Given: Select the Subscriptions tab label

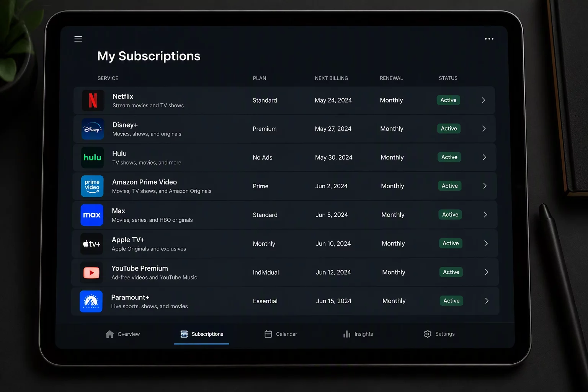Looking at the screenshot, I should [207, 334].
